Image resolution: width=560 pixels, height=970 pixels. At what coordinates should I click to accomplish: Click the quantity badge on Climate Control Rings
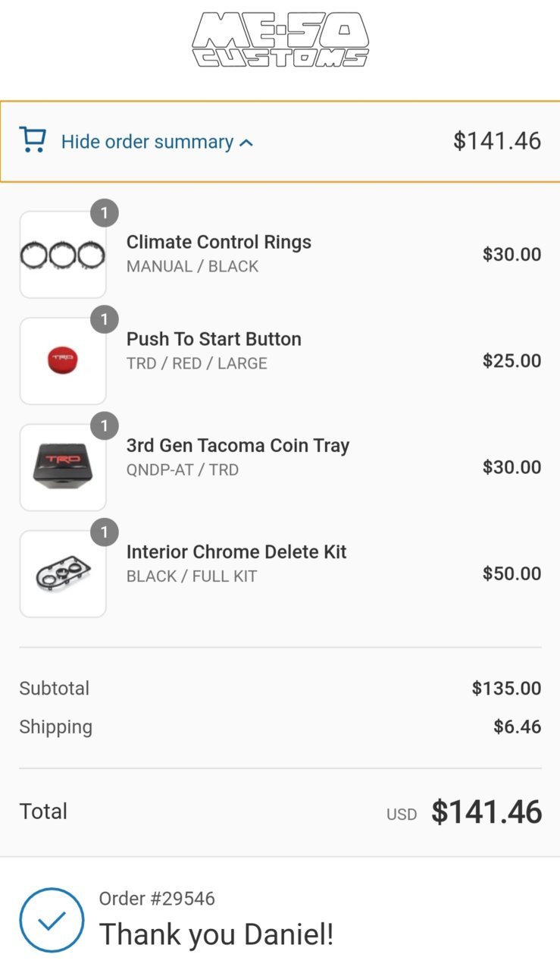point(105,213)
